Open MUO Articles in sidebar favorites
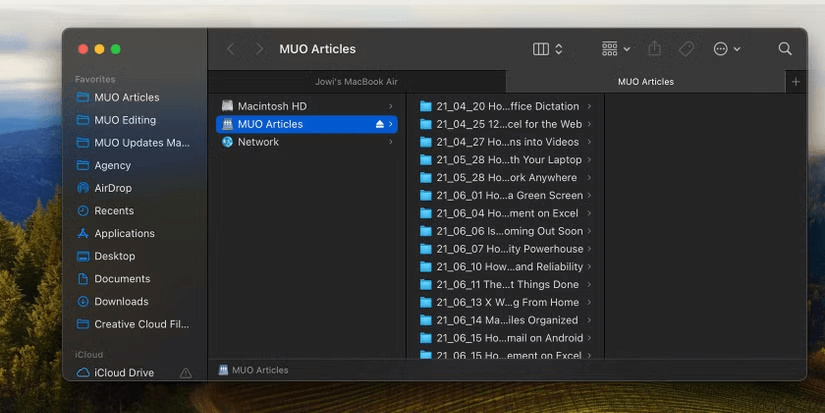825x413 pixels. 126,97
